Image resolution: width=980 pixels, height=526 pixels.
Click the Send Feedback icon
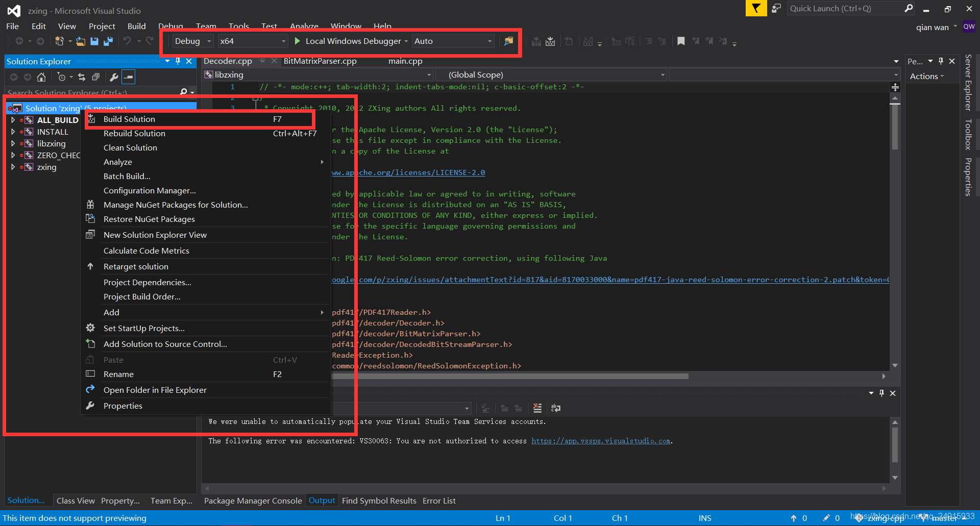776,8
